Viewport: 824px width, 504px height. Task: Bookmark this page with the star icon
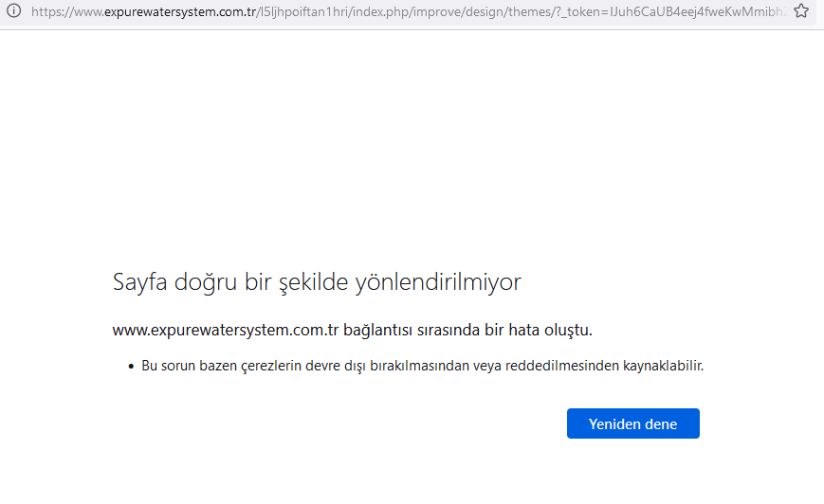click(x=801, y=10)
